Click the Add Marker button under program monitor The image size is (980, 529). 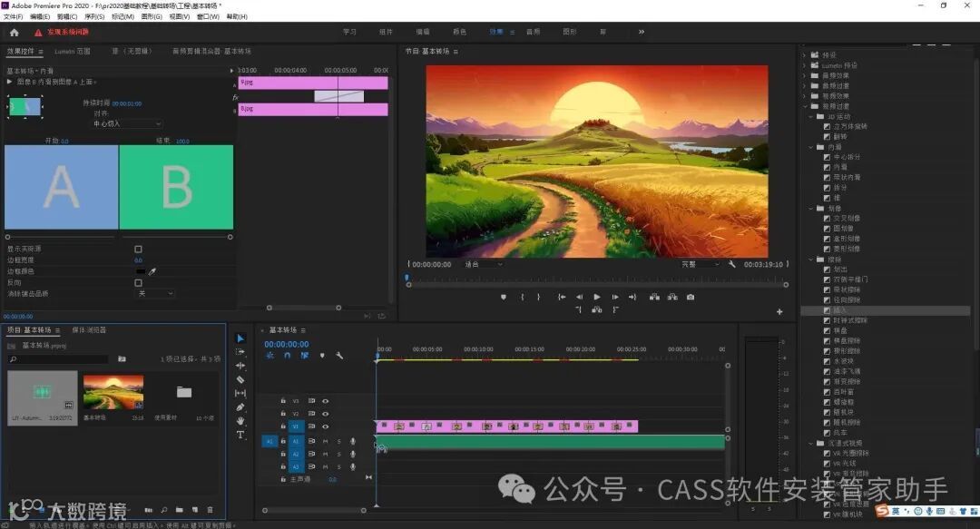504,297
